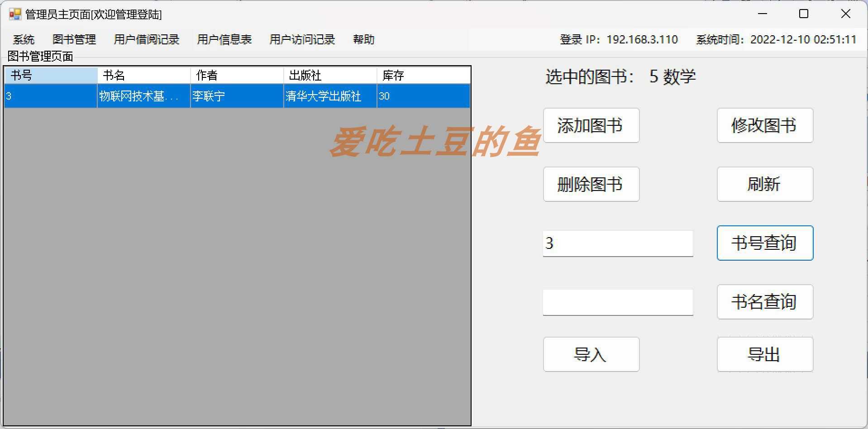This screenshot has height=429, width=868.
Task: Open the 用户信息表 menu
Action: (x=224, y=40)
